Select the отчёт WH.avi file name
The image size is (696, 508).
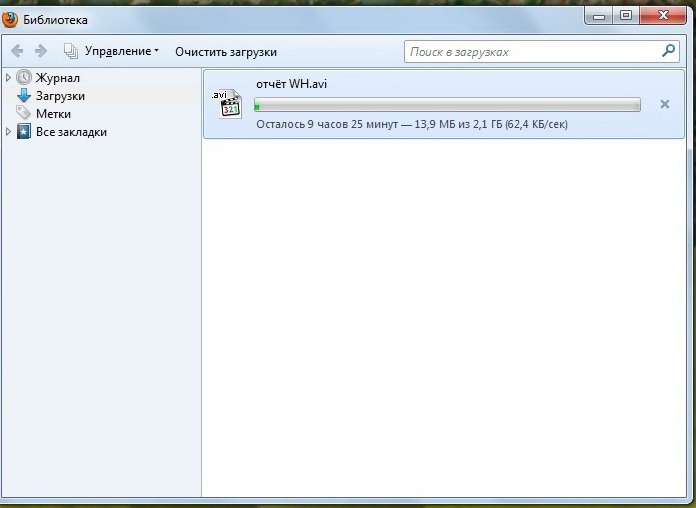pos(291,83)
